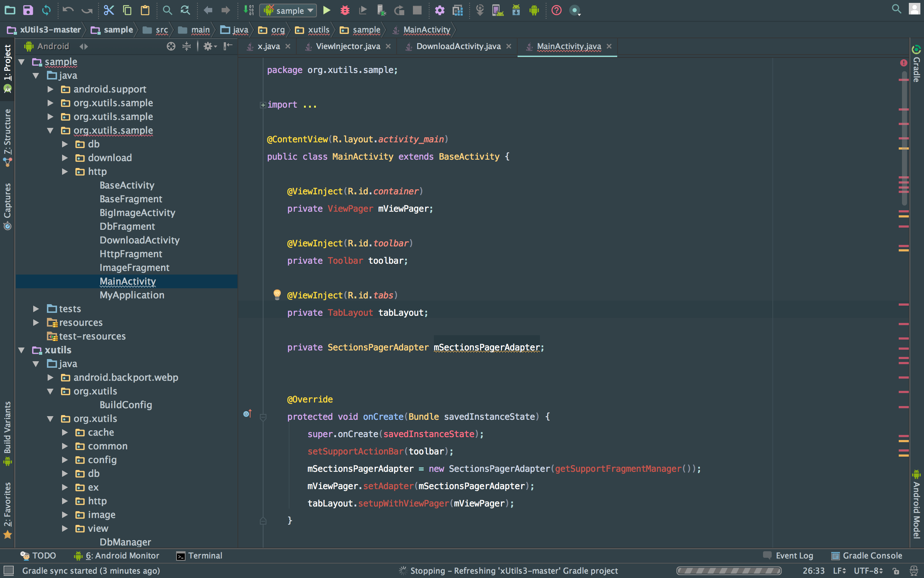This screenshot has width=924, height=578.
Task: Open the Event Log
Action: (x=788, y=556)
